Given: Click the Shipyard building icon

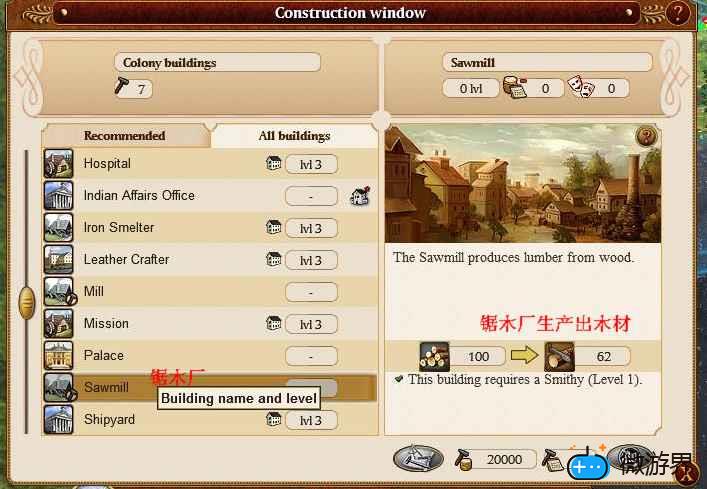Looking at the screenshot, I should pos(59,420).
